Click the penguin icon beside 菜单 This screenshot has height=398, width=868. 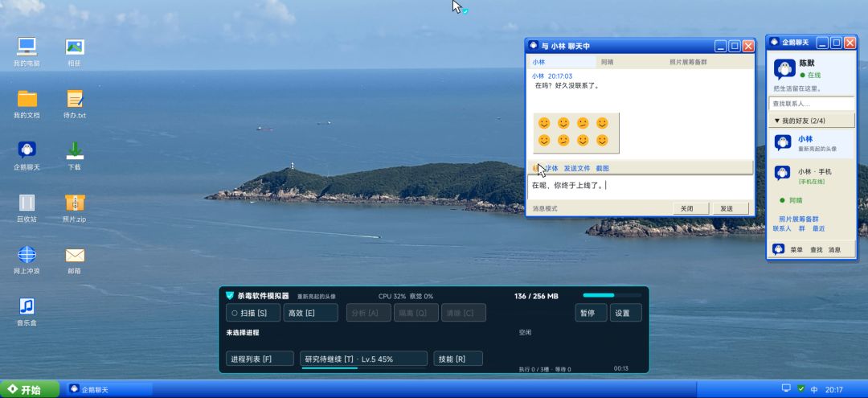pos(778,249)
